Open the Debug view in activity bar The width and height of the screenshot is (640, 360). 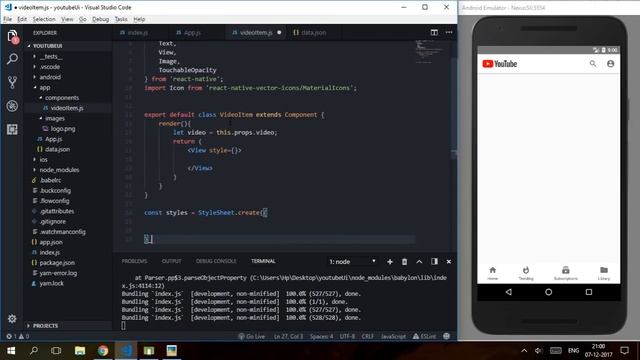12,106
